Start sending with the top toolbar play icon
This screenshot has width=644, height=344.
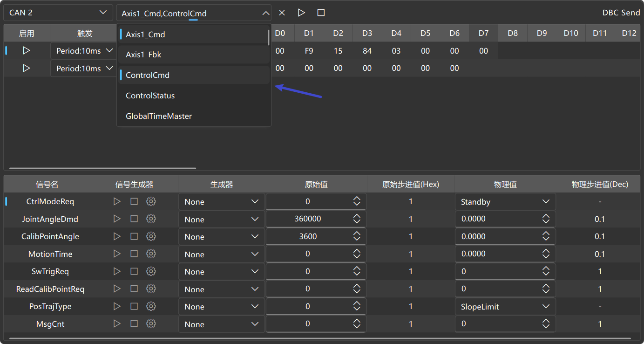tap(301, 13)
